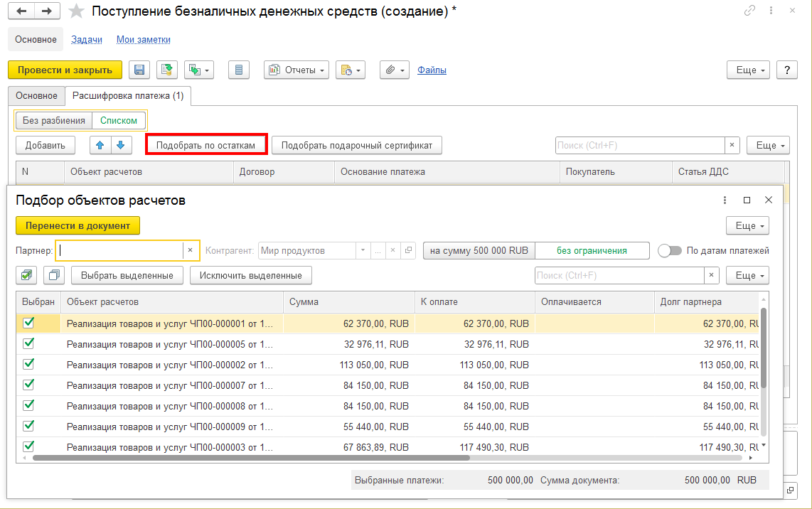Click the save document floppy disk icon

139,70
